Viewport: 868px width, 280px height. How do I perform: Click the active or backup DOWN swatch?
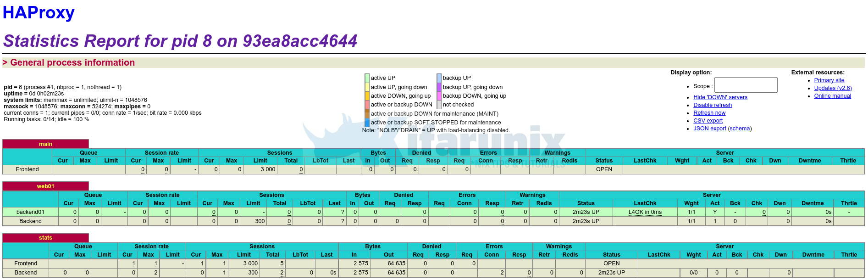click(x=367, y=105)
